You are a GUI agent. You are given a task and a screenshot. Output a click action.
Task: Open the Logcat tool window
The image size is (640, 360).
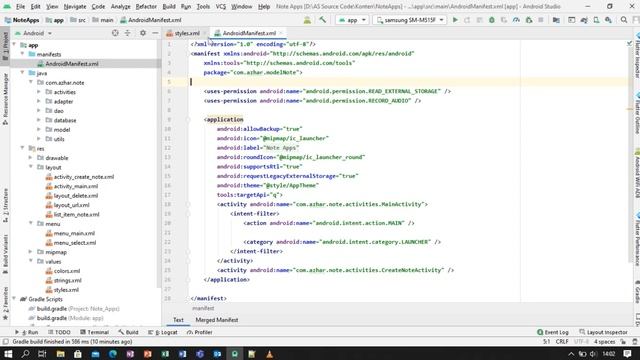click(x=163, y=332)
